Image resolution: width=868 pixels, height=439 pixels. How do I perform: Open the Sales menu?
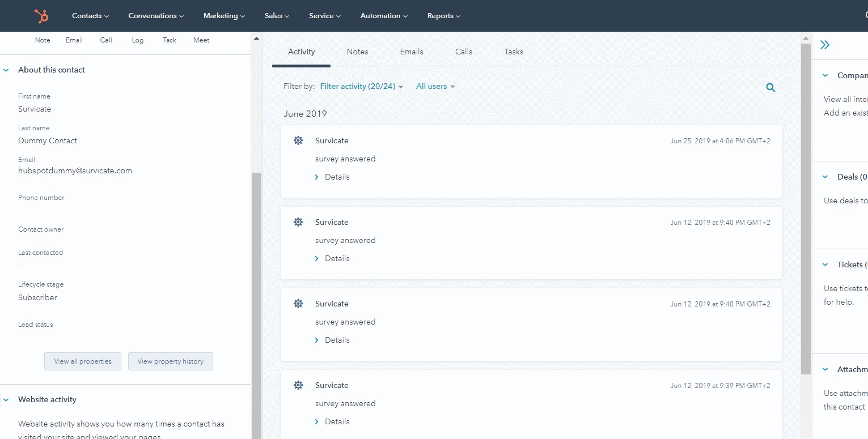pos(277,16)
